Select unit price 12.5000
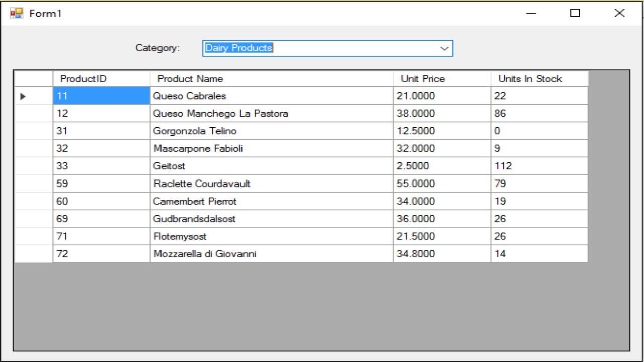The height and width of the screenshot is (362, 644). point(442,131)
